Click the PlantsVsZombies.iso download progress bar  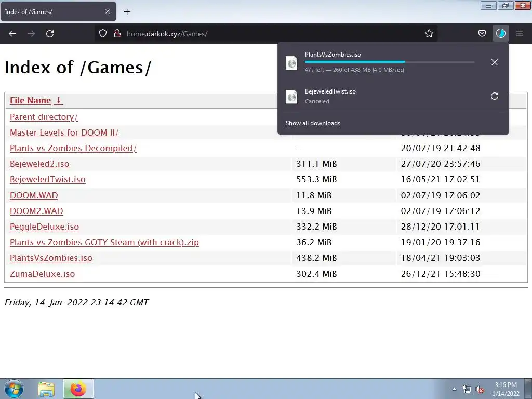tap(390, 62)
